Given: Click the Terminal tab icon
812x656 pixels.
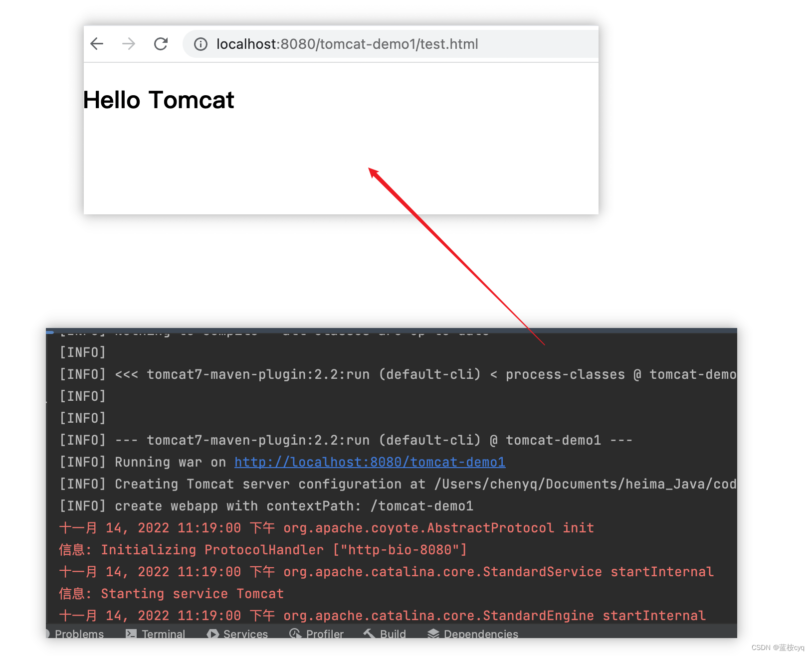Looking at the screenshot, I should click(131, 634).
